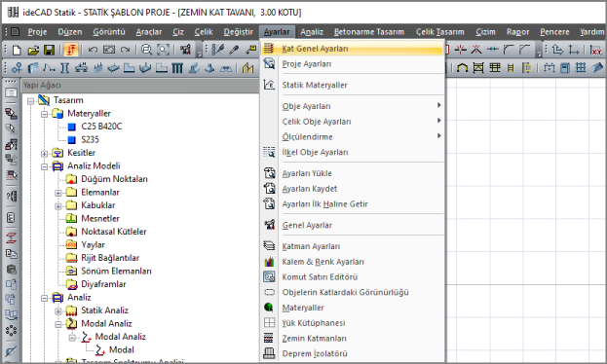Collapse the Materyaller tree node
Image resolution: width=607 pixels, height=364 pixels.
pyautogui.click(x=44, y=114)
